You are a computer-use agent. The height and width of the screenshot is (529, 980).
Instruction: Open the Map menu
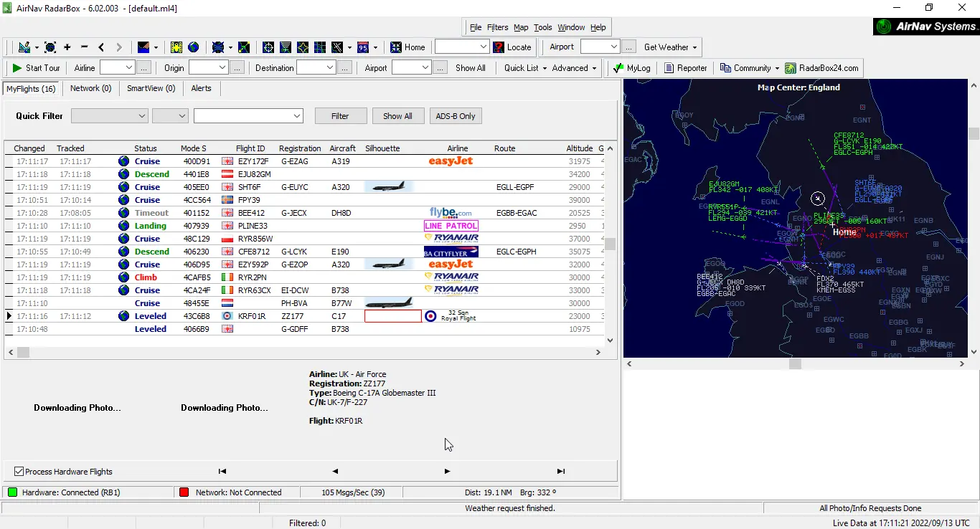(x=521, y=27)
